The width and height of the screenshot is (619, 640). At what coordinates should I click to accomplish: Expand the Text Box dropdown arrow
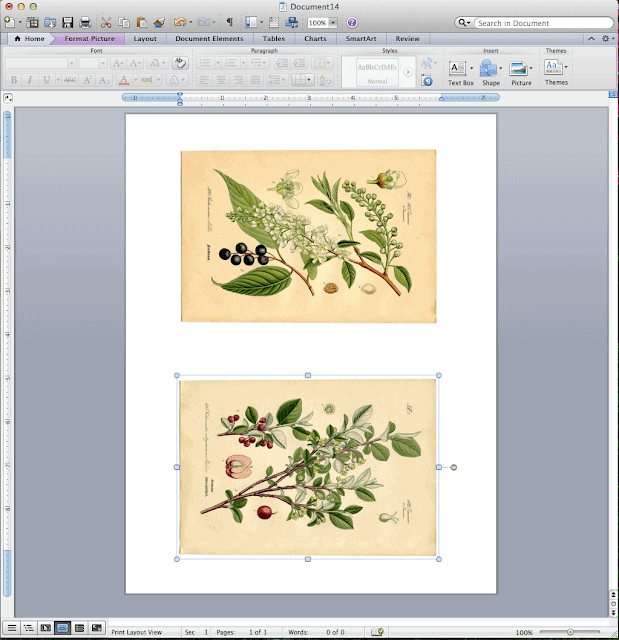pos(471,68)
